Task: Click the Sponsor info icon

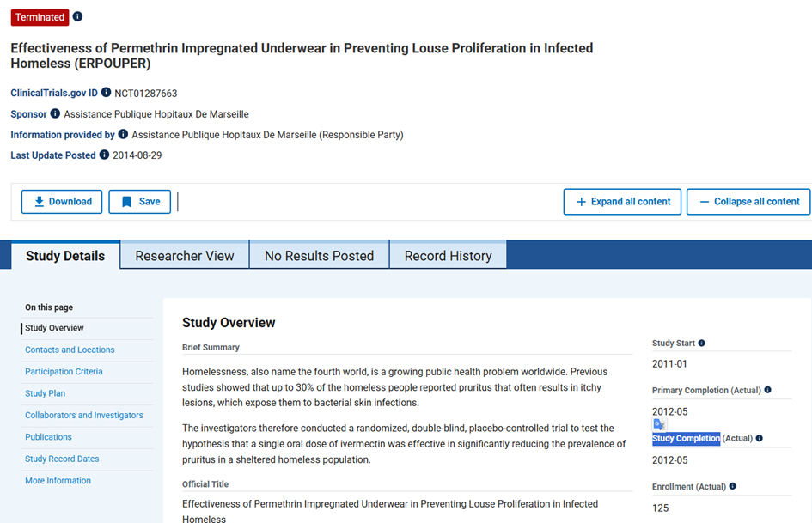Action: click(x=56, y=113)
